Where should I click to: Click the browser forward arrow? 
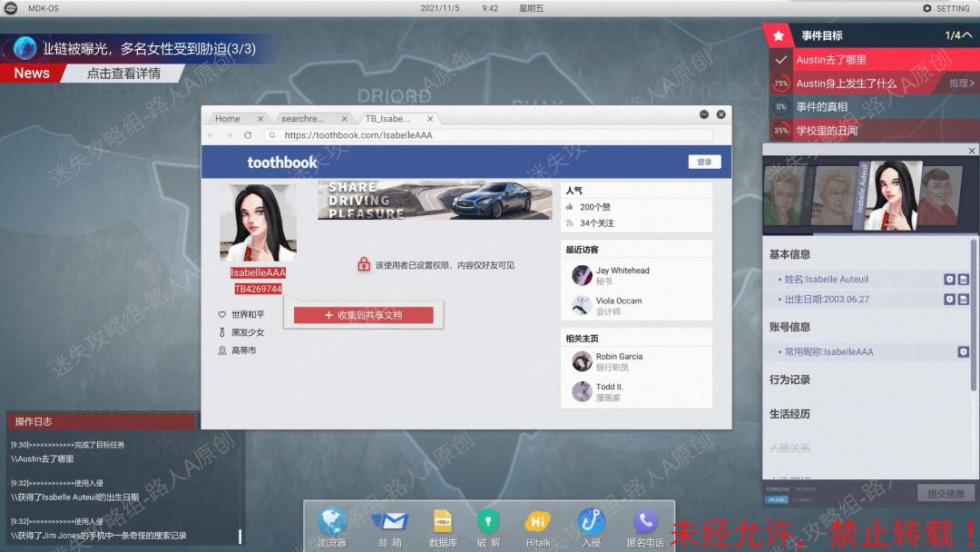click(x=230, y=135)
